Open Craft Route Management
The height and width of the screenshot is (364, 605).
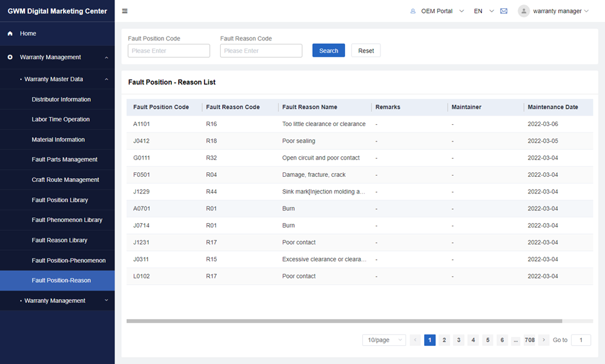65,179
